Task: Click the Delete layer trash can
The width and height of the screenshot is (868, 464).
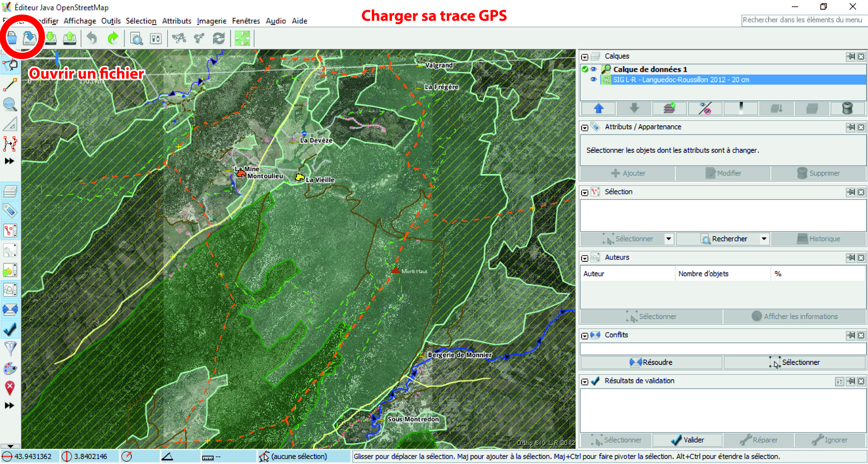Action: (x=847, y=109)
